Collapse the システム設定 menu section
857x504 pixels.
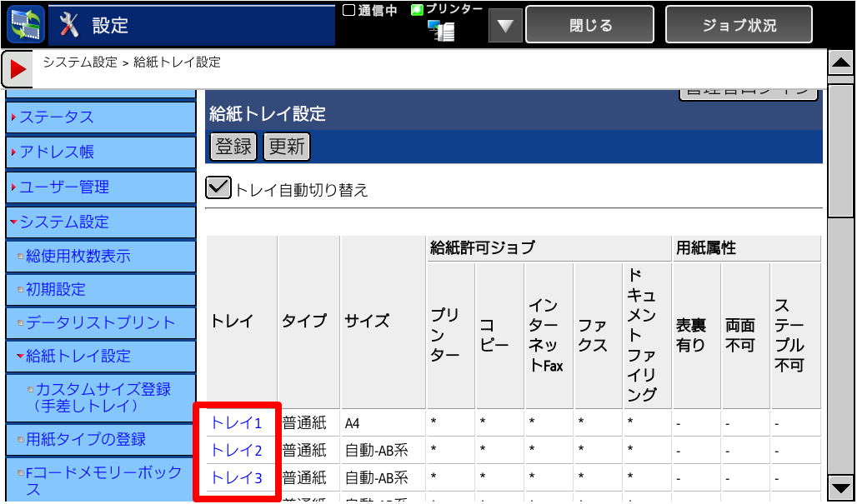point(100,222)
